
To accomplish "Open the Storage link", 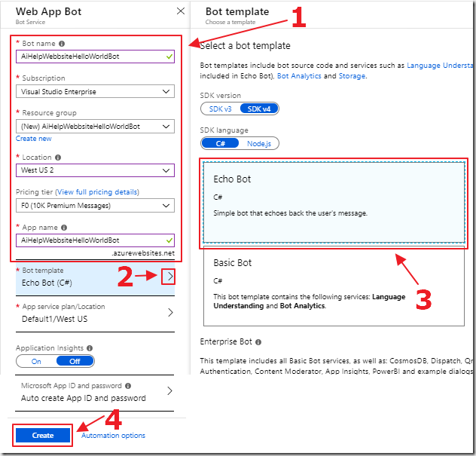I will coord(352,76).
